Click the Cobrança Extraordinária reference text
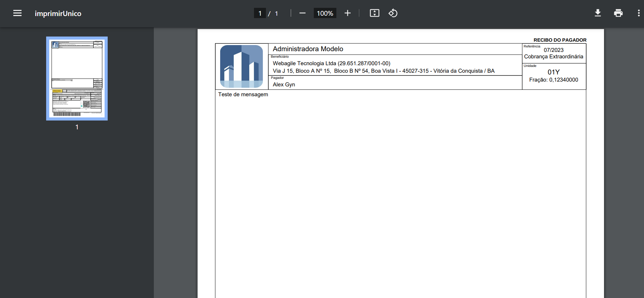644x298 pixels. pyautogui.click(x=553, y=57)
